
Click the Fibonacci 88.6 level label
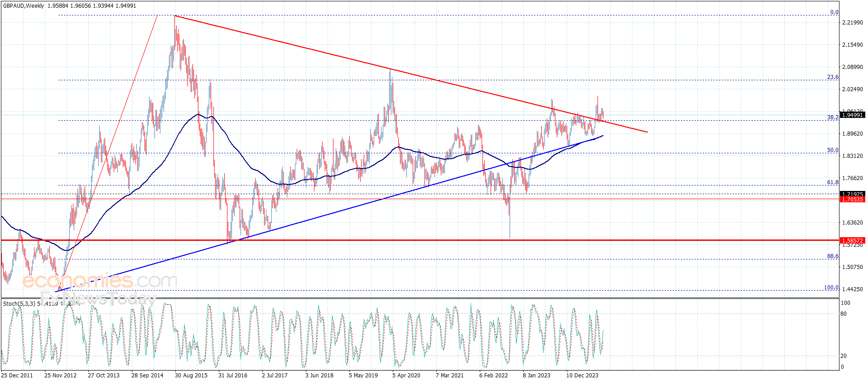click(x=833, y=256)
